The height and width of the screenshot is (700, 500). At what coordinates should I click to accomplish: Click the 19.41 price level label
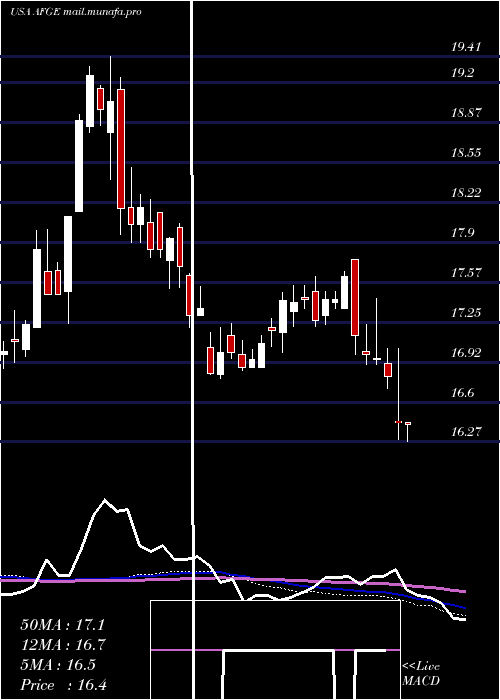tap(467, 46)
